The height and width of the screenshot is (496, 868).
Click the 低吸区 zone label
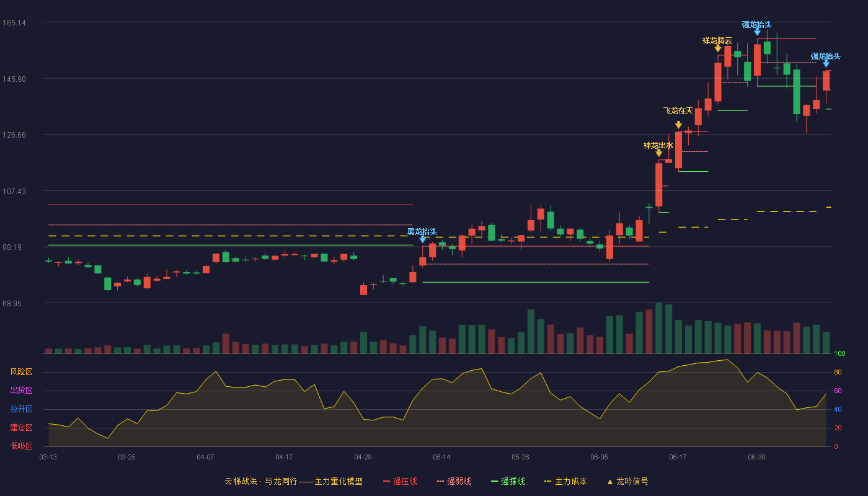(21, 446)
